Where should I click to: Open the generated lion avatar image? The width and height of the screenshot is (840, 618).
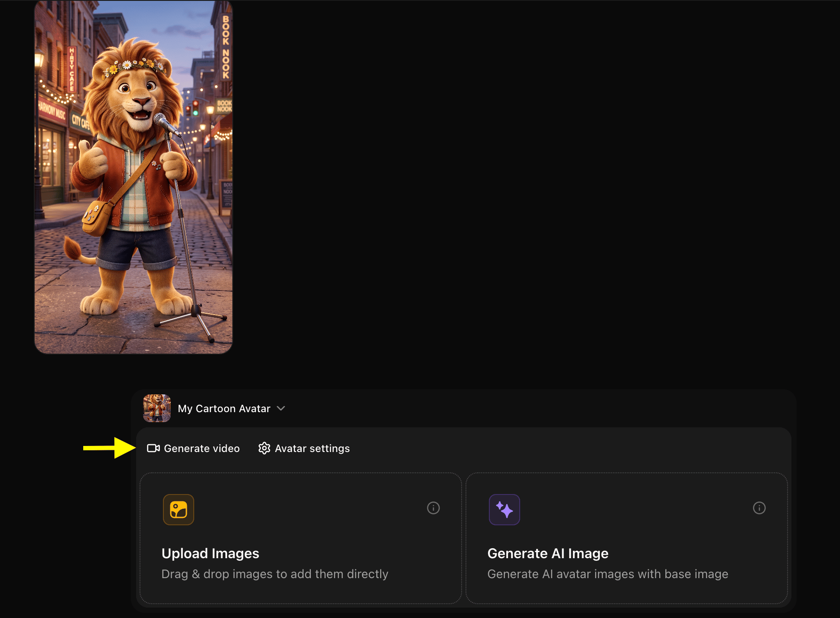(133, 177)
